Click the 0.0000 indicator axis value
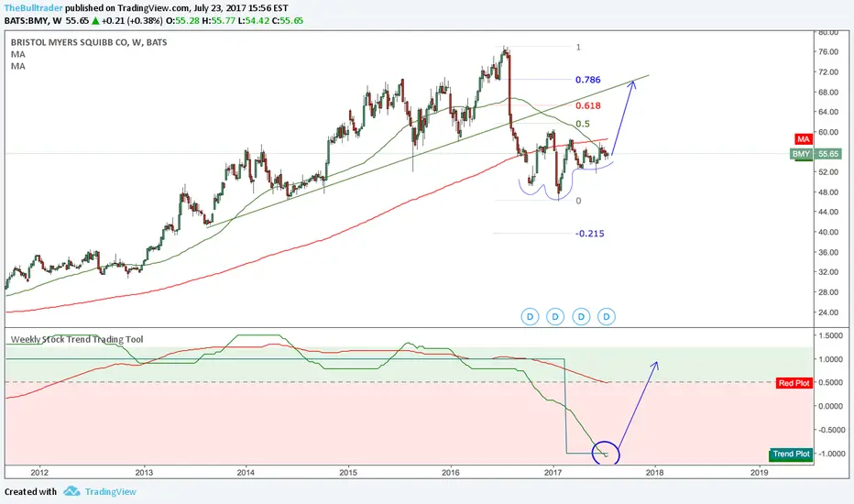Image resolution: width=854 pixels, height=504 pixels. point(830,406)
